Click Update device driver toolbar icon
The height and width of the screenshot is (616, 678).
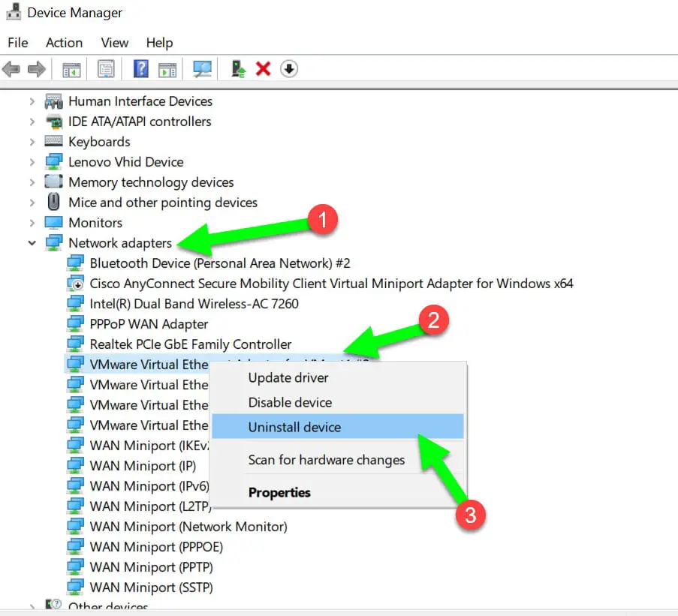[x=238, y=69]
